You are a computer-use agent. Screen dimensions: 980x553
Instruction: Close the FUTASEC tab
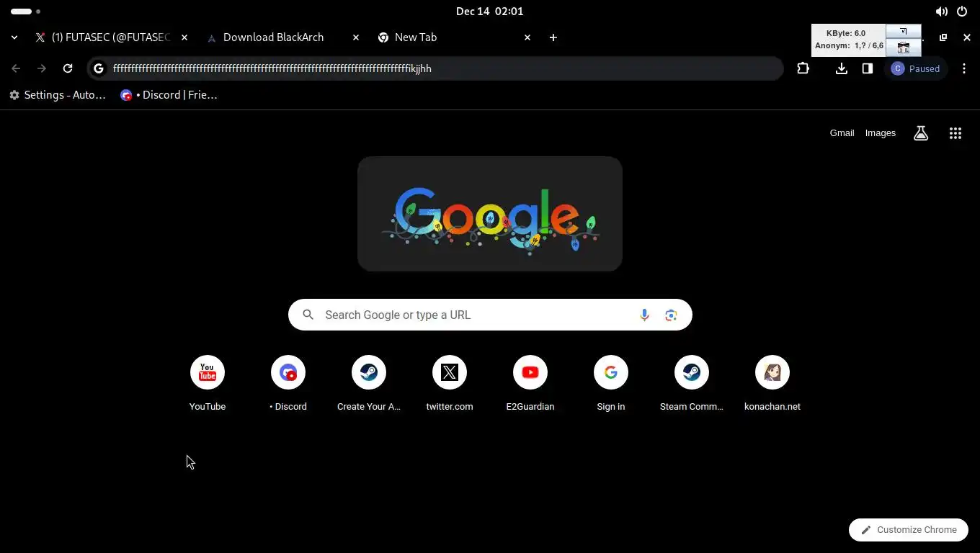click(x=184, y=37)
